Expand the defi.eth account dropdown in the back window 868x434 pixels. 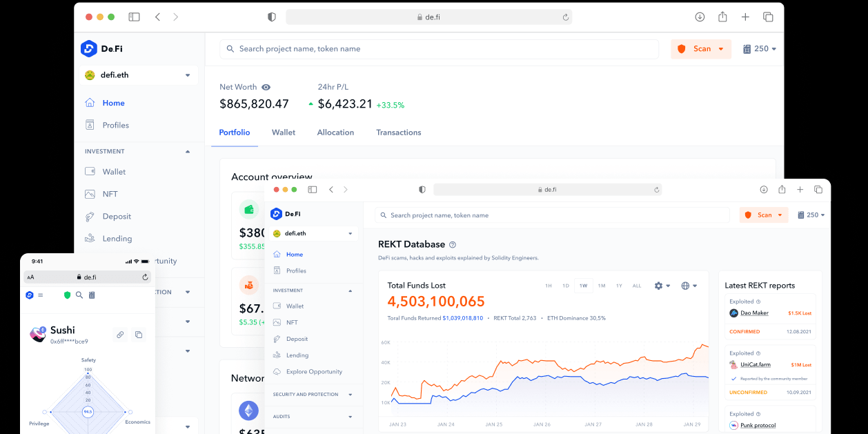tap(187, 75)
